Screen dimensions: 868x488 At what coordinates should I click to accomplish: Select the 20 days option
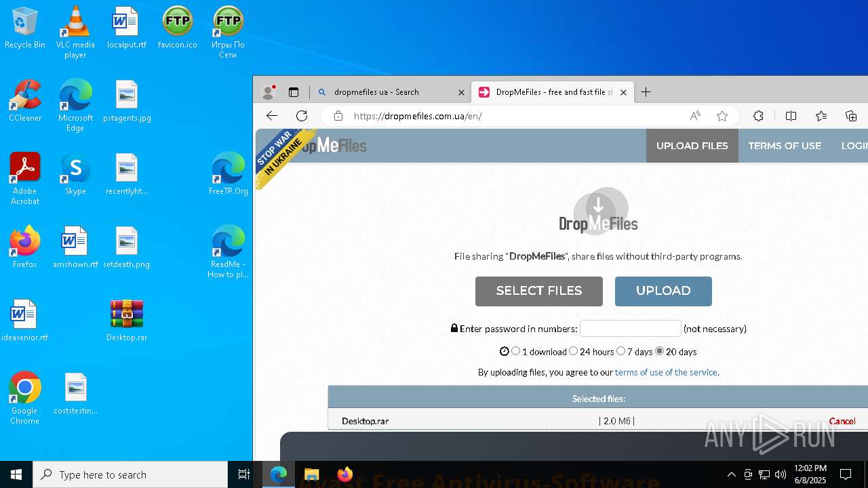[x=660, y=351]
